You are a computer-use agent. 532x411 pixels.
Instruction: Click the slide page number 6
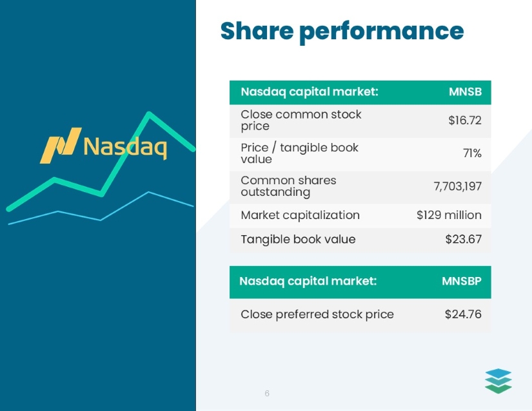tap(267, 393)
